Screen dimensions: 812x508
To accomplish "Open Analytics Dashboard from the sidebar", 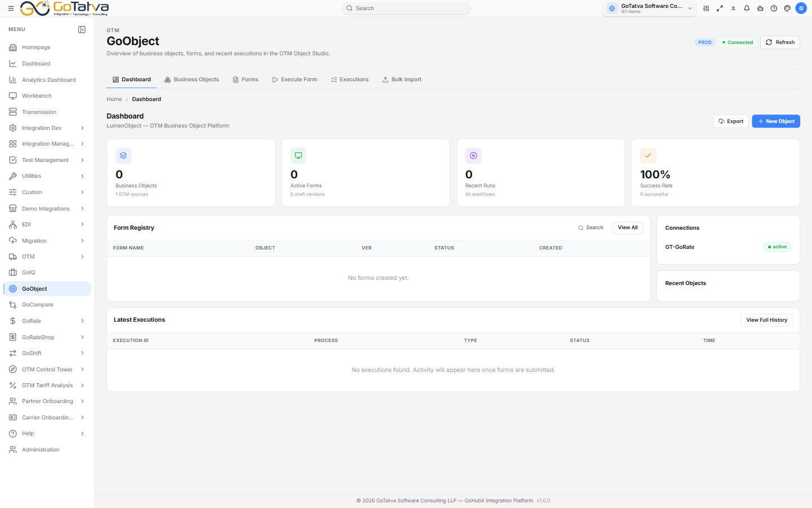I will coord(47,80).
